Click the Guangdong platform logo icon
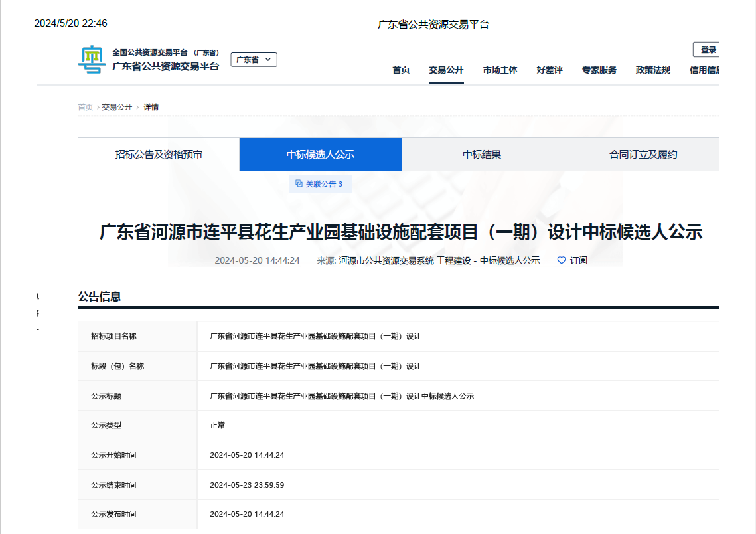 click(x=92, y=60)
